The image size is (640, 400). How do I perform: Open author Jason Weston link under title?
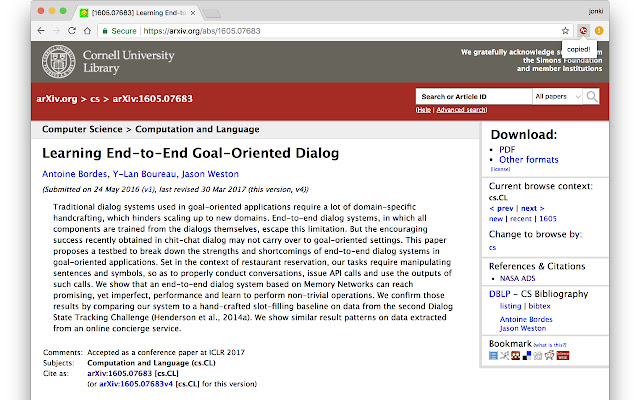pyautogui.click(x=210, y=174)
